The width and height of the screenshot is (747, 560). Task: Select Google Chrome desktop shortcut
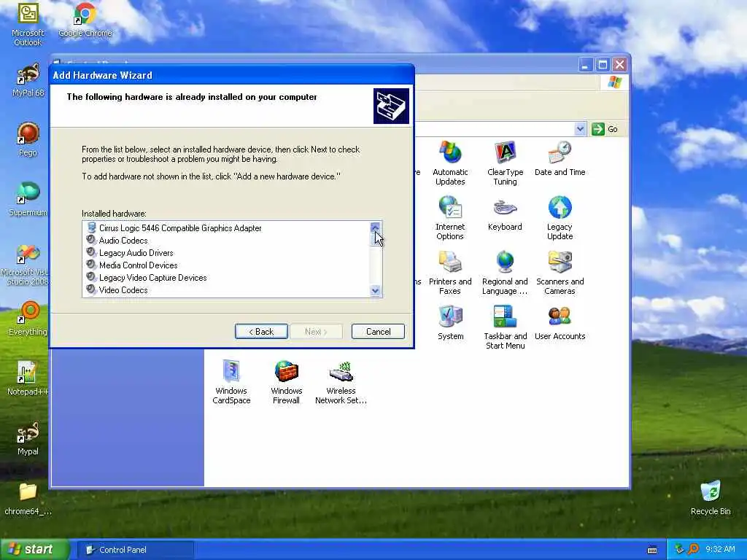(85, 20)
